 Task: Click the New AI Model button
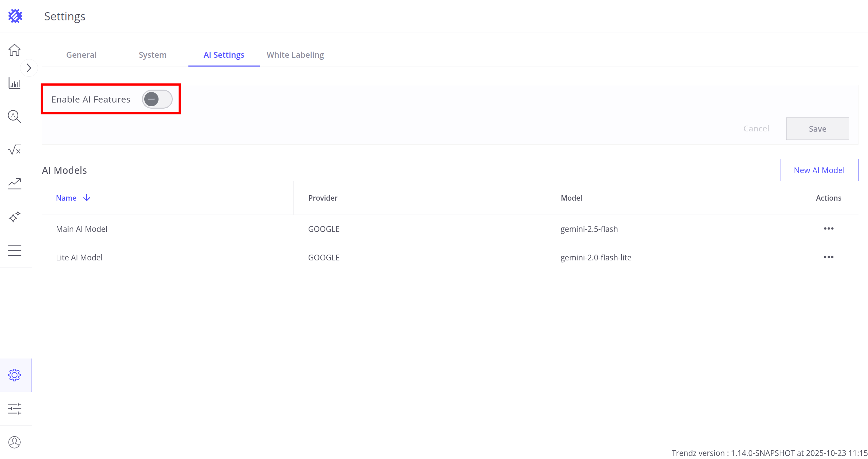[819, 170]
